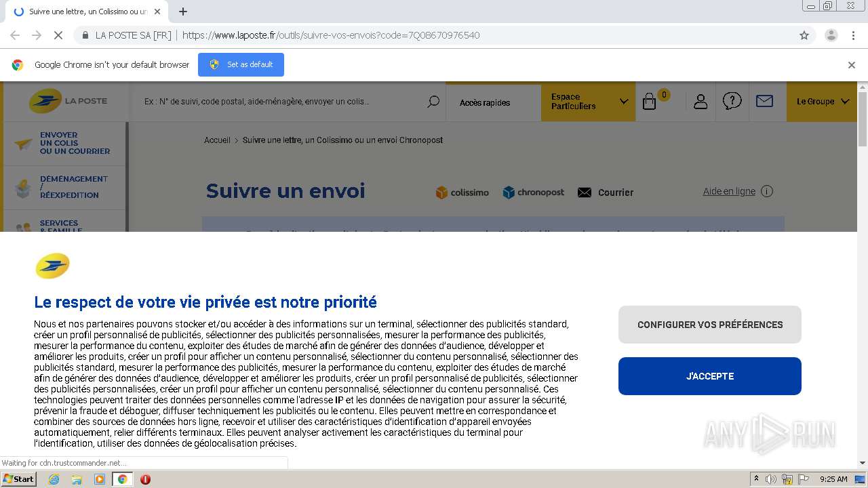This screenshot has height=488, width=868.
Task: Open the media player taskbar icon
Action: 100,479
